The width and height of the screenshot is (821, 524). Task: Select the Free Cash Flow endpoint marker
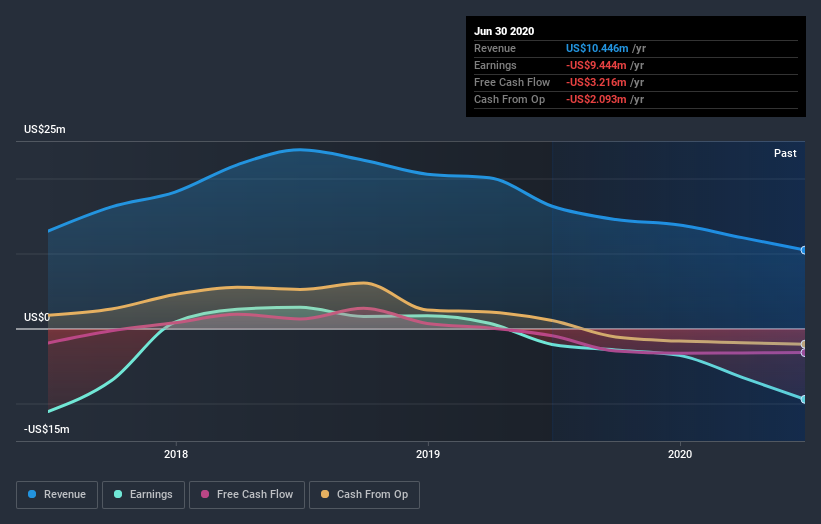pos(804,353)
